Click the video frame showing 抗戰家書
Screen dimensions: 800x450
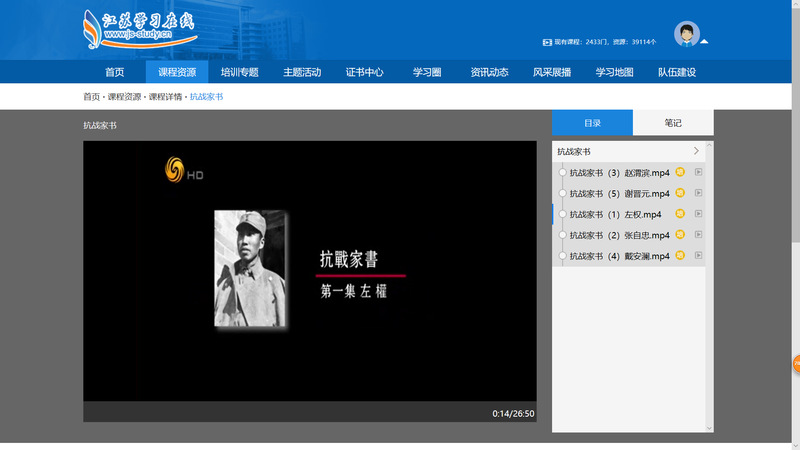(309, 271)
